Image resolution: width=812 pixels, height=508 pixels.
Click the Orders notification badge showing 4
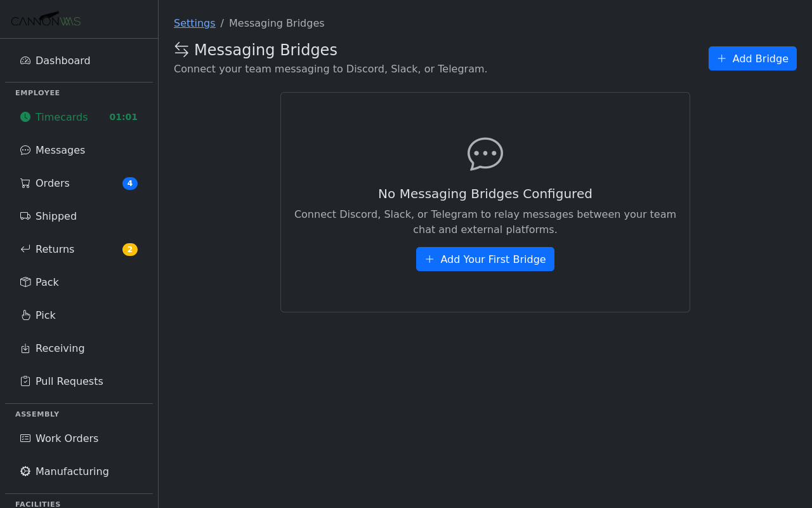(130, 183)
